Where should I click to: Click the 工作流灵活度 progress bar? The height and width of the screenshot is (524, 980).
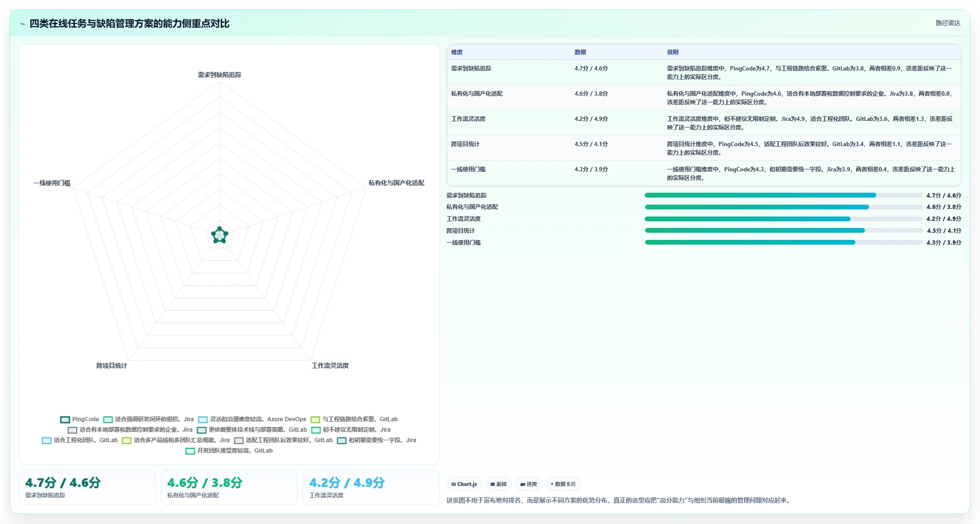click(784, 219)
